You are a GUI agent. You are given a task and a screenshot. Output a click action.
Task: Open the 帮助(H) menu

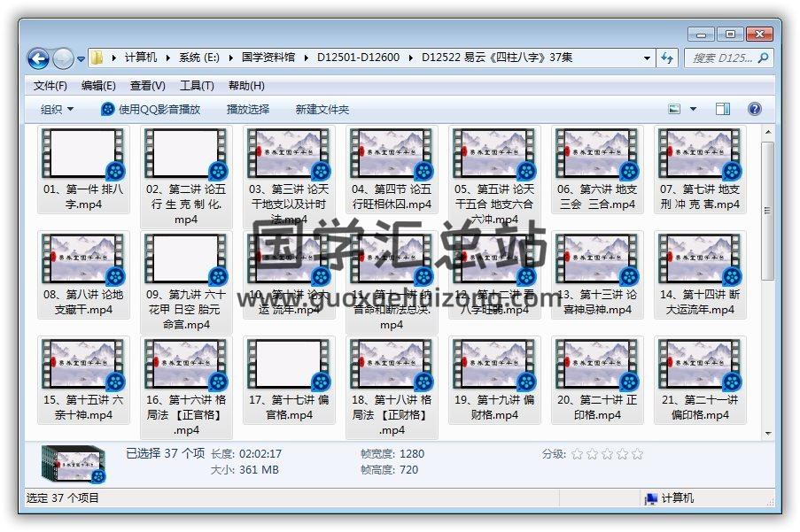click(x=246, y=86)
